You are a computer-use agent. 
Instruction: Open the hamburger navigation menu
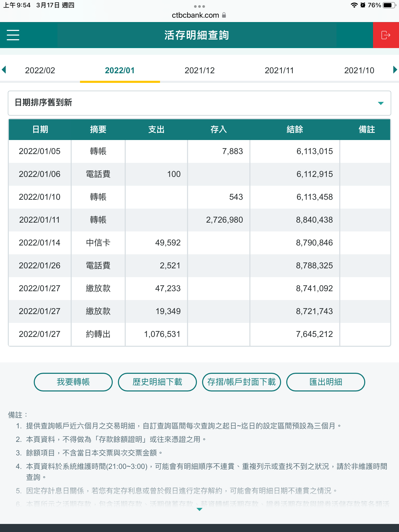[13, 35]
